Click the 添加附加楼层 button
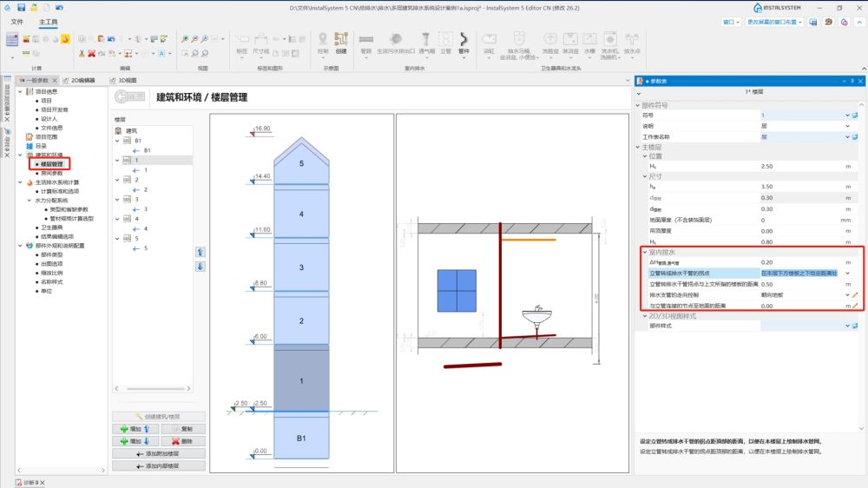Image resolution: width=868 pixels, height=488 pixels. [x=158, y=453]
